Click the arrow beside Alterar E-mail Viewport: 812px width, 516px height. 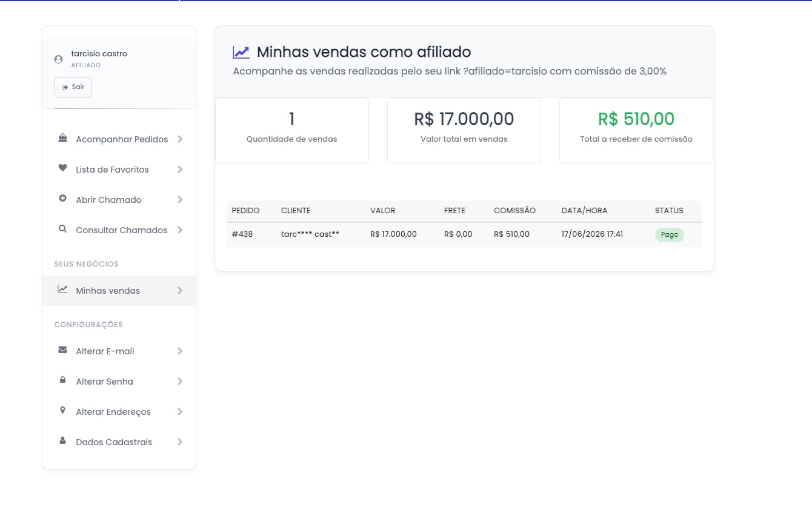[180, 351]
